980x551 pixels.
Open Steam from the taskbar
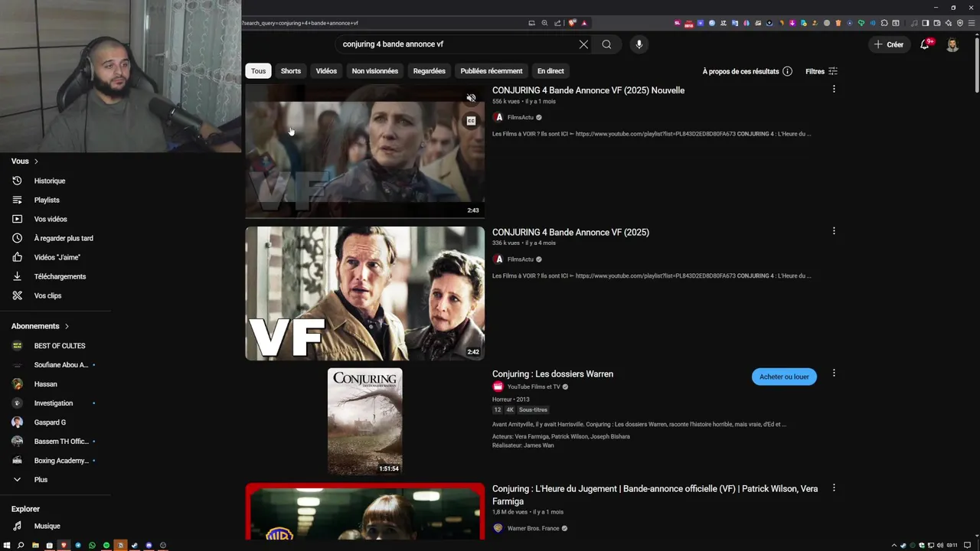click(134, 546)
